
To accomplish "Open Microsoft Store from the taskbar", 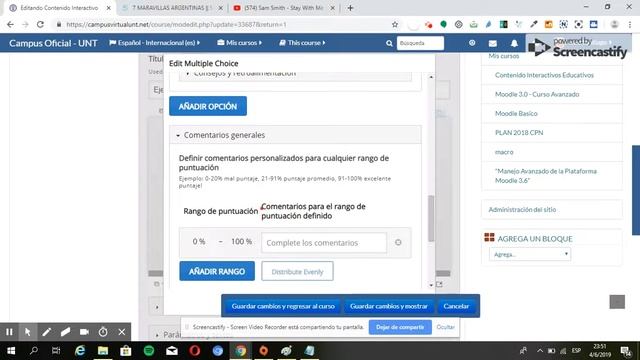I will click(126, 351).
